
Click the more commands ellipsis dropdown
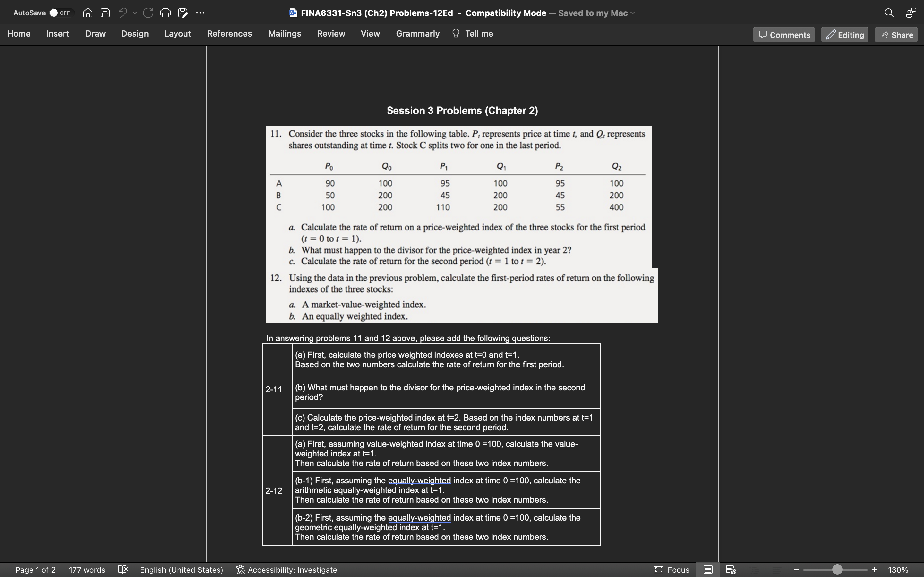pos(200,13)
